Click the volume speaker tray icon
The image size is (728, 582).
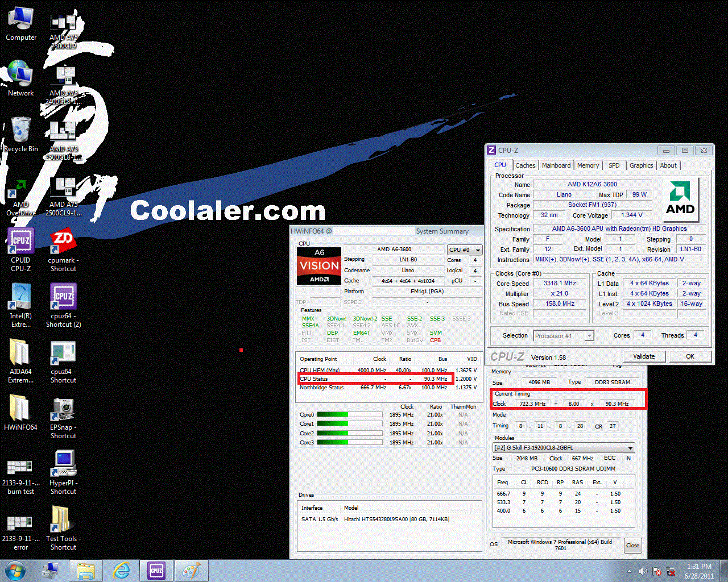[643, 571]
